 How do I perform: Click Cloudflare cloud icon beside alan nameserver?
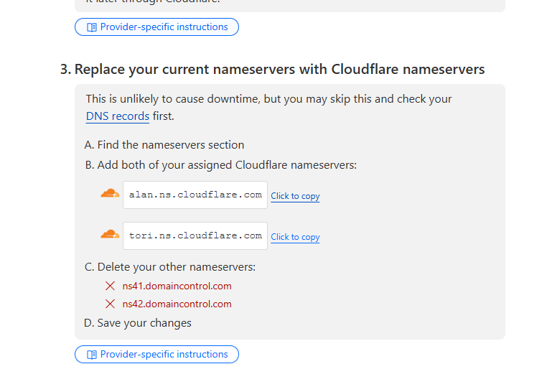[x=110, y=193]
